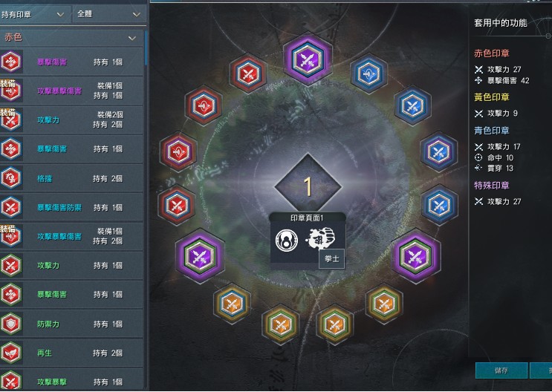Click the bottom-right purple special seal slot

pyautogui.click(x=416, y=256)
